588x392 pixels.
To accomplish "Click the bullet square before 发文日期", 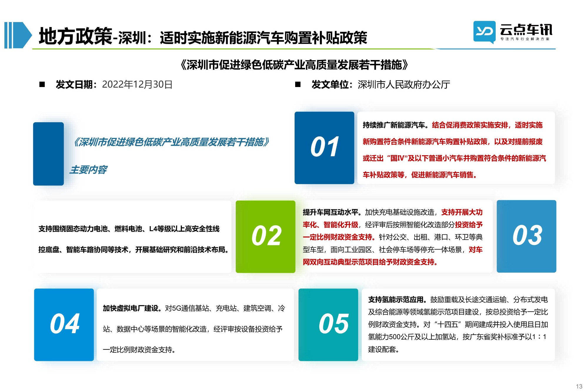I will point(42,85).
